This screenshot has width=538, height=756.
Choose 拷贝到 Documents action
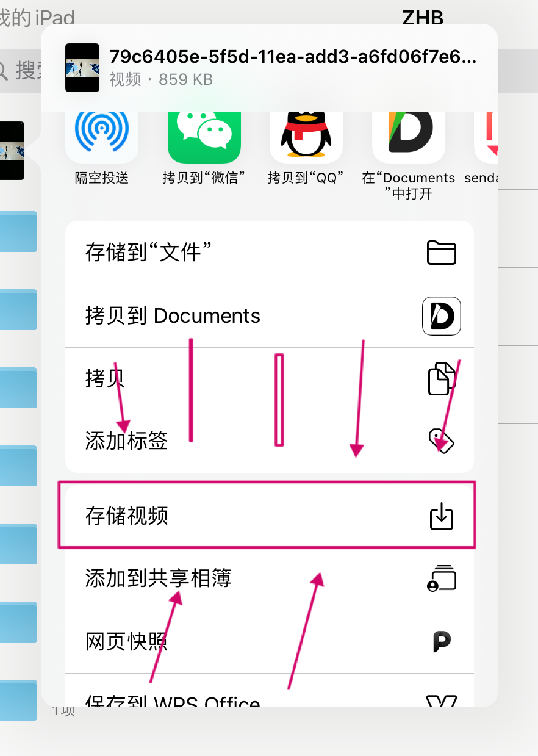coord(270,316)
